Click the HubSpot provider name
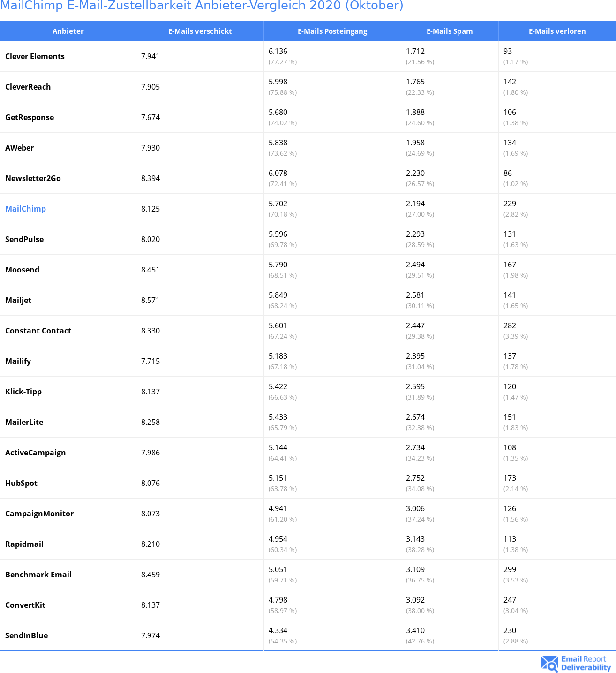This screenshot has width=616, height=673. pos(21,483)
